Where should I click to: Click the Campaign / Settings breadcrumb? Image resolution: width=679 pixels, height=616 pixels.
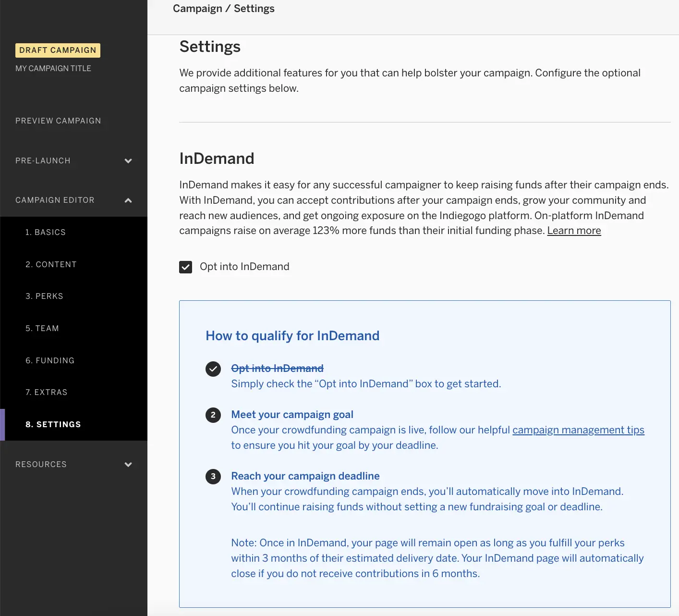(x=224, y=9)
